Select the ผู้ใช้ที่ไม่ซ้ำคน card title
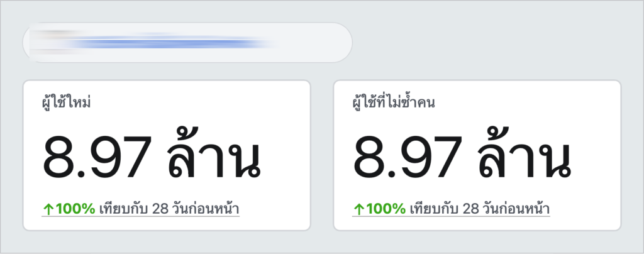The height and width of the screenshot is (254, 644). 394,102
